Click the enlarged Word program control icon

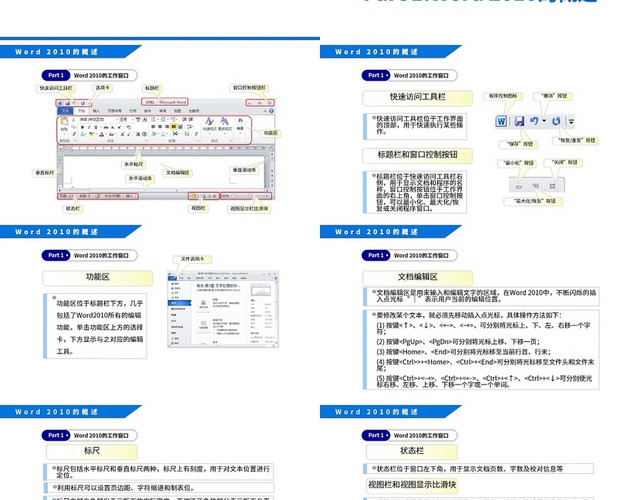pos(501,121)
